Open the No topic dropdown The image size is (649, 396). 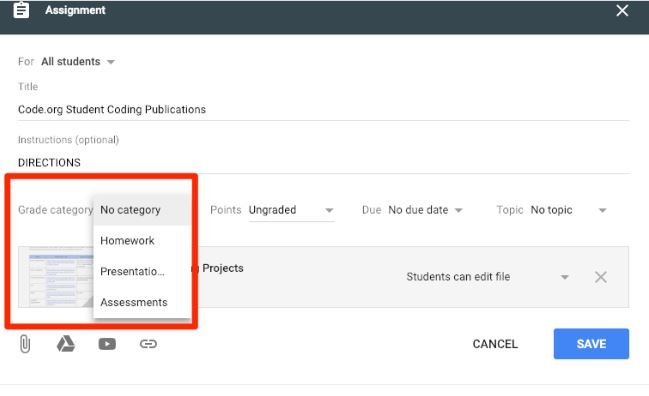(569, 210)
